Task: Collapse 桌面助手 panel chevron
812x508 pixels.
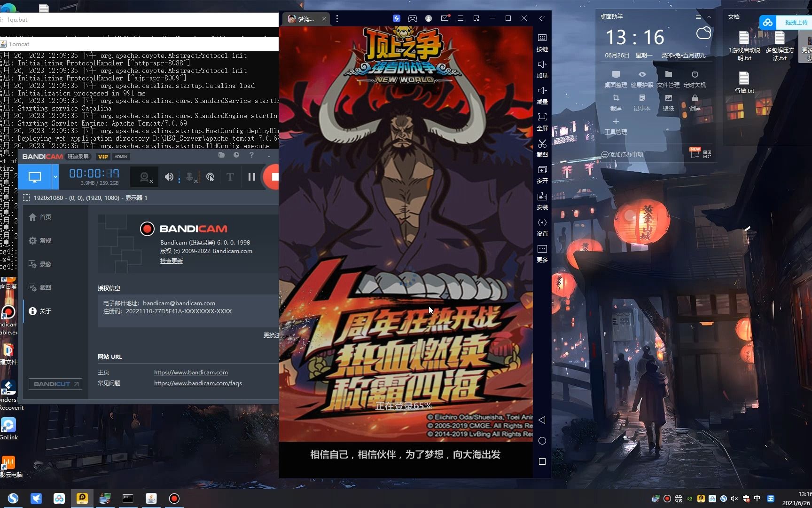Action: tap(709, 17)
